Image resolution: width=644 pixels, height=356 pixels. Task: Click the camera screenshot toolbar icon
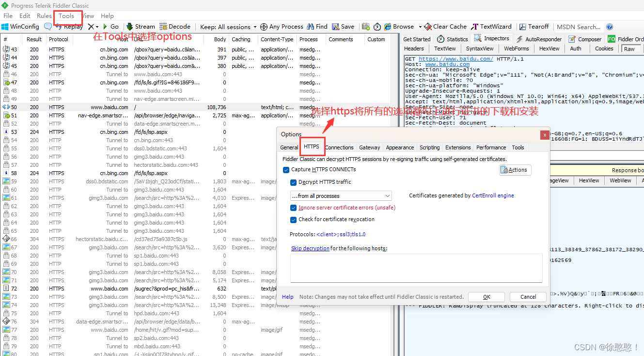point(365,27)
